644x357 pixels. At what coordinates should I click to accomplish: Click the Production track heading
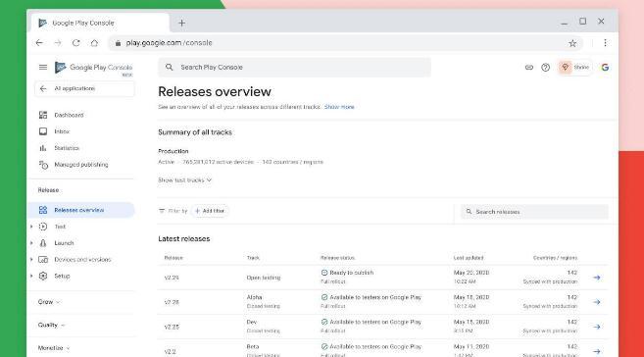173,151
